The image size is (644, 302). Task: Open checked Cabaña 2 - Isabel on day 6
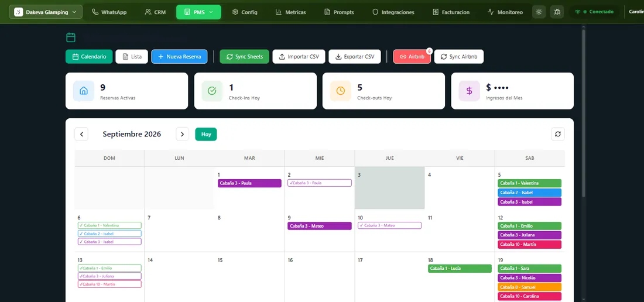point(109,234)
